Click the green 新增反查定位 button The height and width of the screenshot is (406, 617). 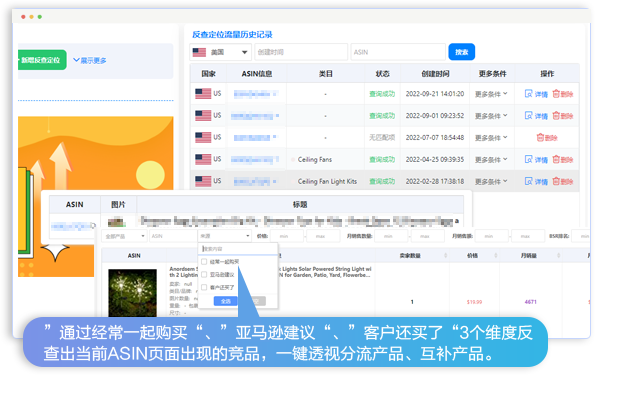pyautogui.click(x=41, y=60)
